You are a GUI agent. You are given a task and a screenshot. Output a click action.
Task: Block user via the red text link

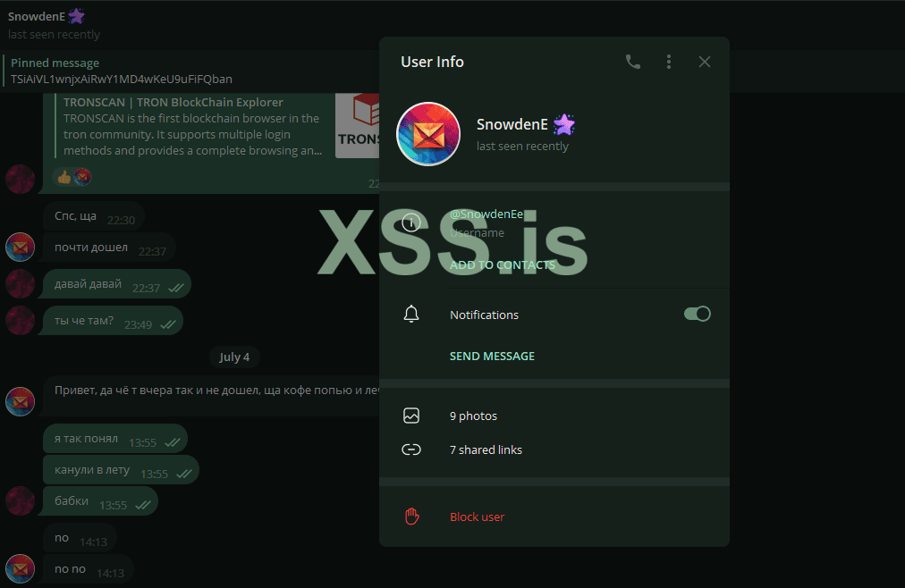(x=477, y=517)
